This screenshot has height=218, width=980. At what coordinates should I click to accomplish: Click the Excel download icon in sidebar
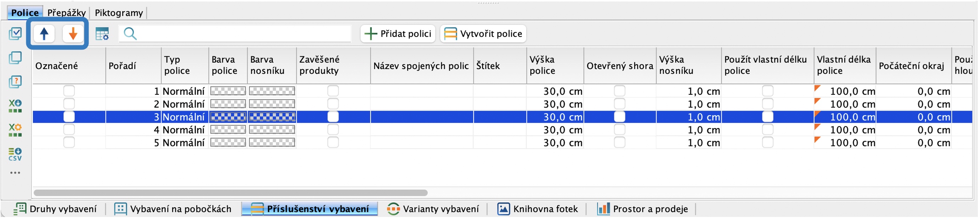pyautogui.click(x=15, y=106)
